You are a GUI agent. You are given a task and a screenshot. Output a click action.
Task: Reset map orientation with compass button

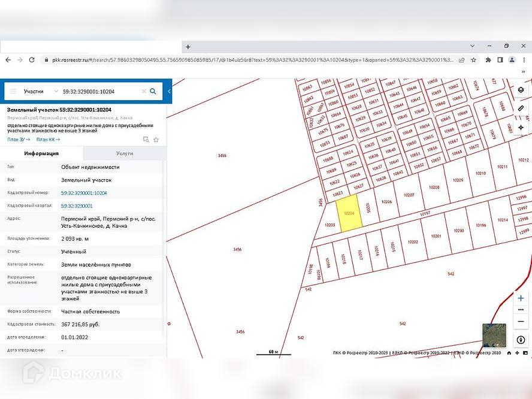[x=521, y=340]
